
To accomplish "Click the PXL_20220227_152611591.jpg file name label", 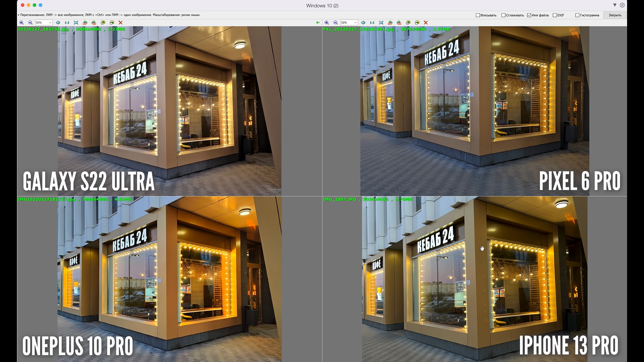I will click(x=358, y=29).
